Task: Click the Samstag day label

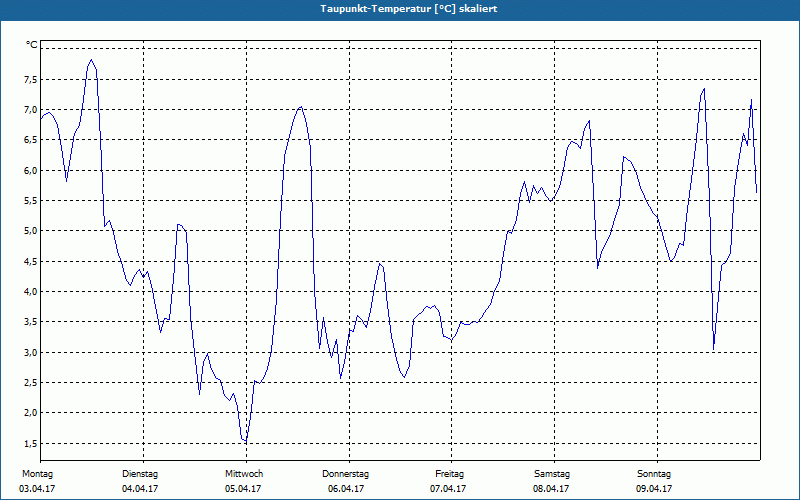Action: click(x=552, y=474)
